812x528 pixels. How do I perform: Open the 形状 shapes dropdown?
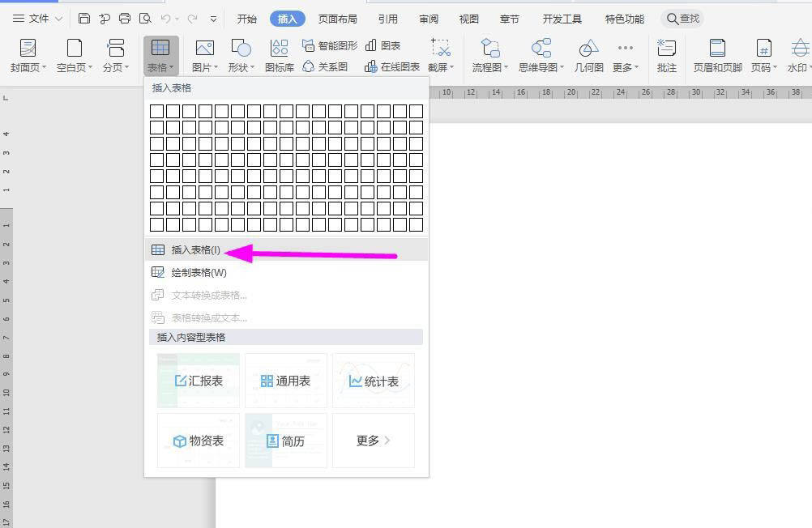click(x=241, y=55)
